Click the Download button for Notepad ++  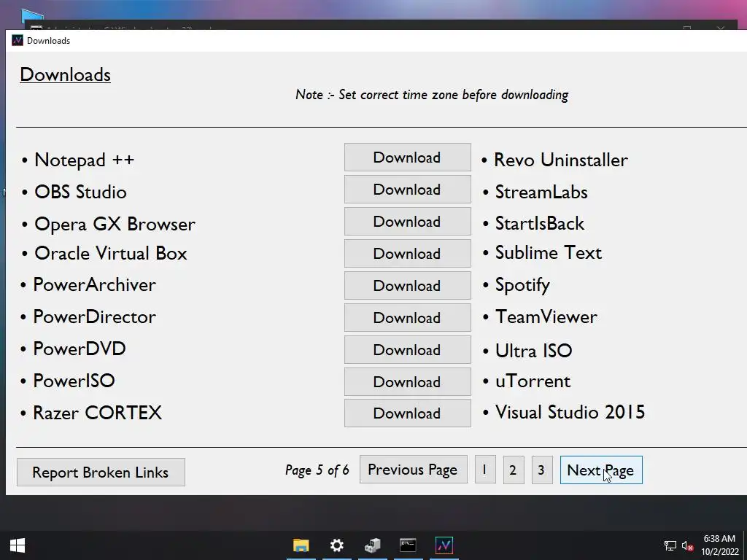407,157
